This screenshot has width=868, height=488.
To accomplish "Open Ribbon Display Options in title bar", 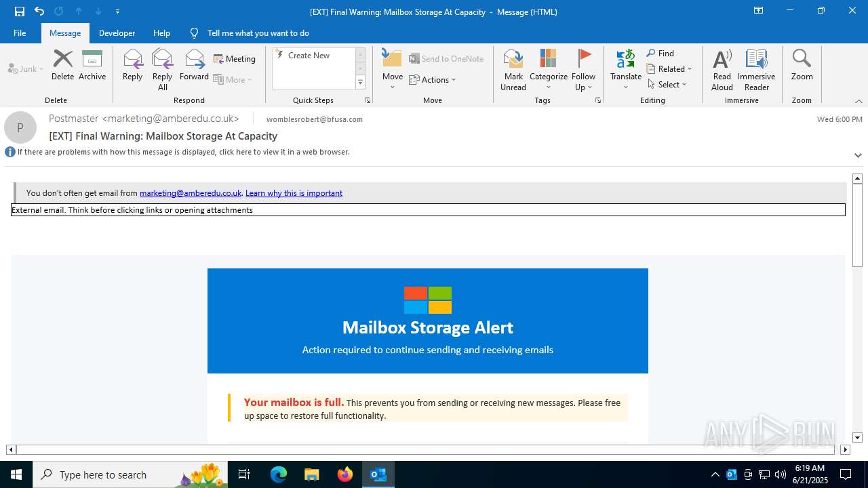I will [x=759, y=11].
